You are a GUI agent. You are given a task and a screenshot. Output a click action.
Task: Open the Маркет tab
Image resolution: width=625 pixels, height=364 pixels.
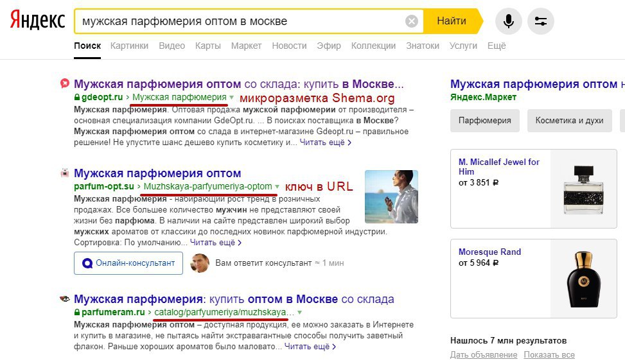pos(246,46)
